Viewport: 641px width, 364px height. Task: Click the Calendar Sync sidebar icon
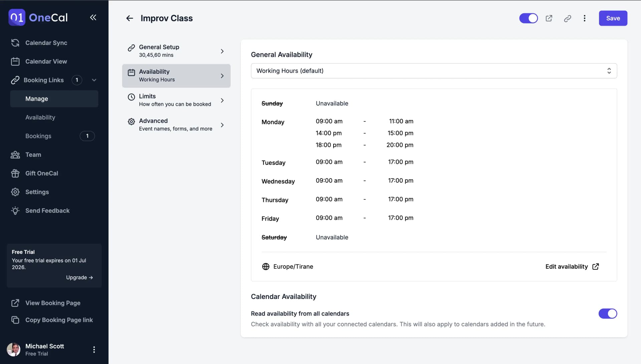(x=15, y=43)
